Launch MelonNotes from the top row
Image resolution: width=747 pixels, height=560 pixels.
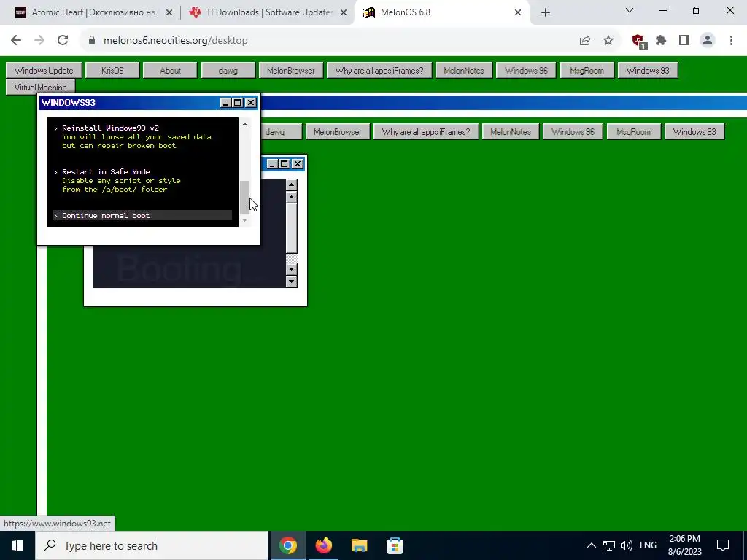pos(463,71)
